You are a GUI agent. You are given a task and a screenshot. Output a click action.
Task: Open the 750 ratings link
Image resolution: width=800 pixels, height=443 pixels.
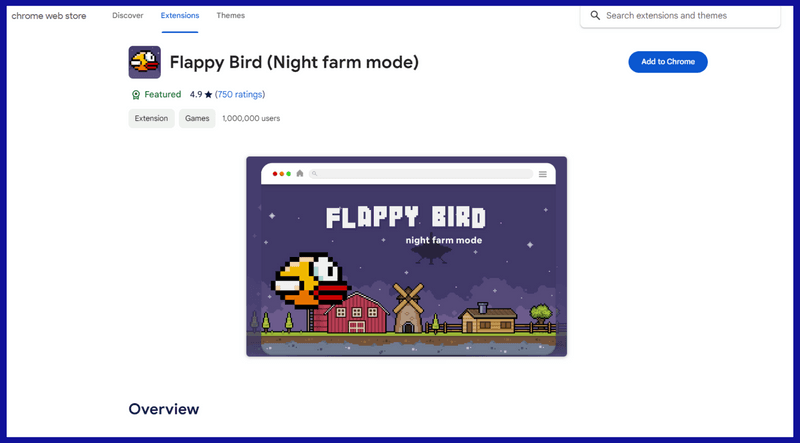(240, 95)
